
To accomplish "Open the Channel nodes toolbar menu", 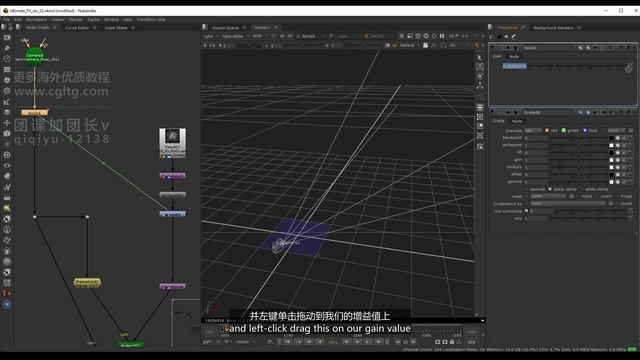I will pos(7,69).
